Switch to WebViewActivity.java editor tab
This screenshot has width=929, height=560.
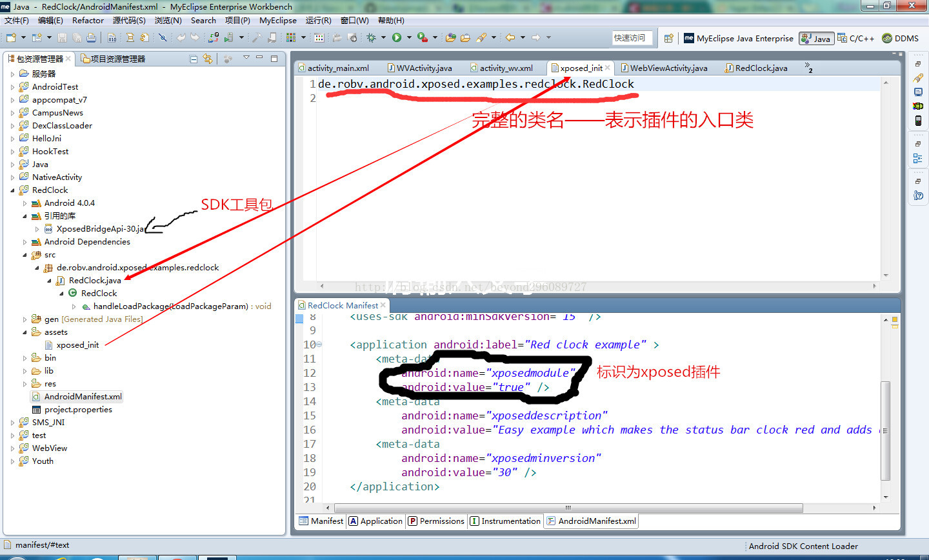click(664, 68)
